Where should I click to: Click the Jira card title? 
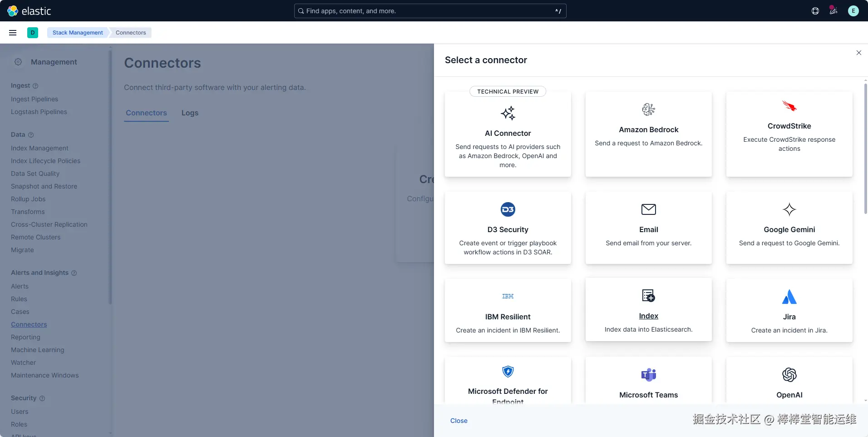tap(789, 317)
